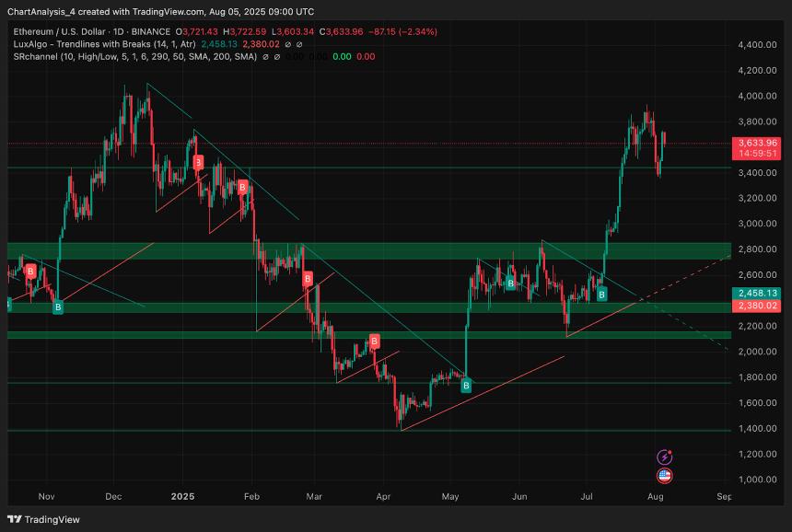Click the red B marker in early March
The image size is (792, 532).
[309, 277]
